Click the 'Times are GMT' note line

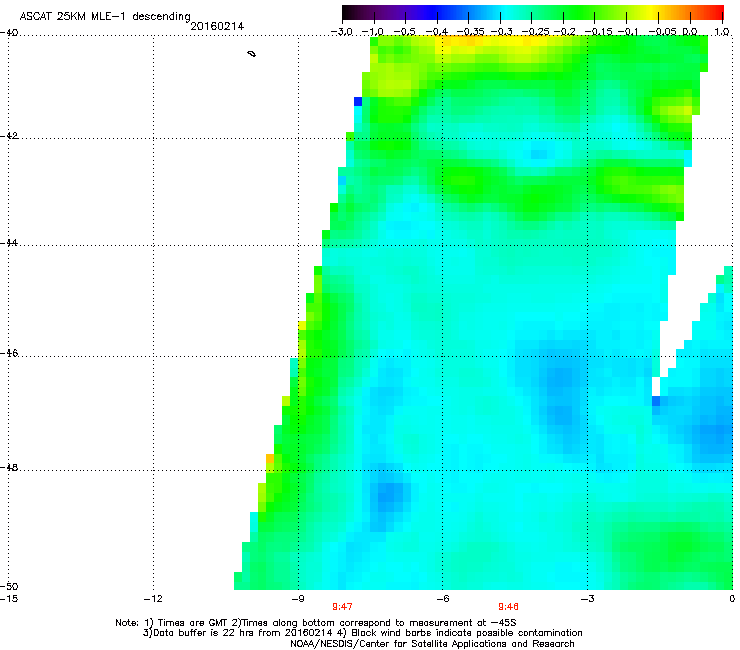pos(316,623)
